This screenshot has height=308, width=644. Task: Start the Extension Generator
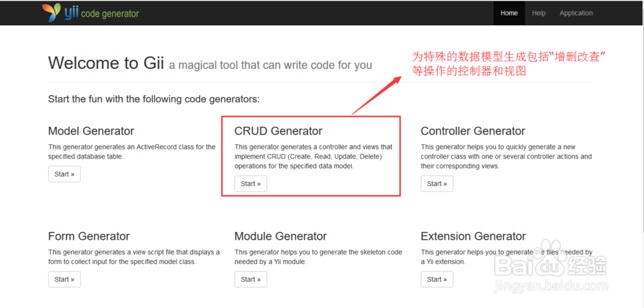click(437, 279)
